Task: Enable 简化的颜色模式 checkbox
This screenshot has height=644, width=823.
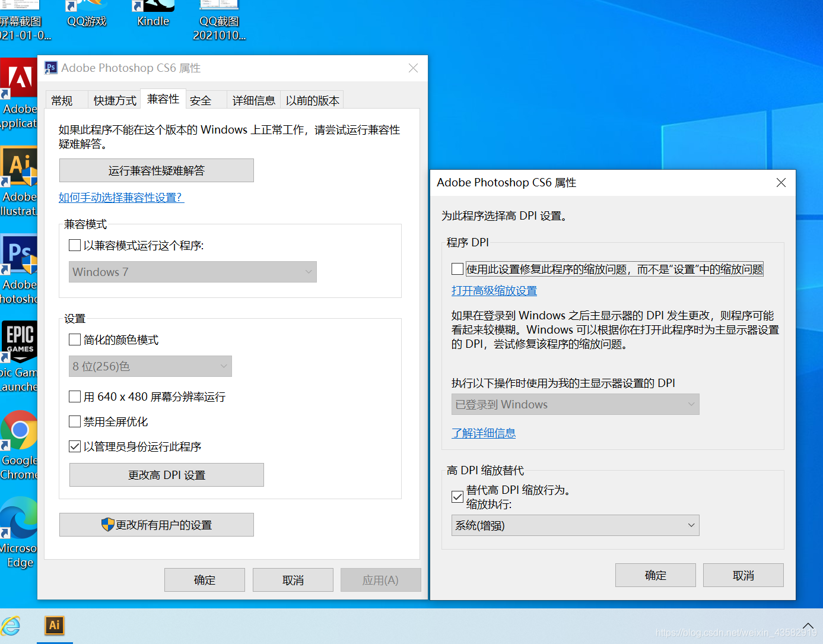Action: 75,340
